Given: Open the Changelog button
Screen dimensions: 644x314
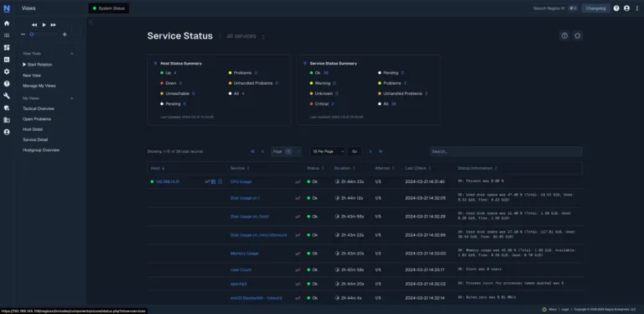Looking at the screenshot, I should 595,8.
